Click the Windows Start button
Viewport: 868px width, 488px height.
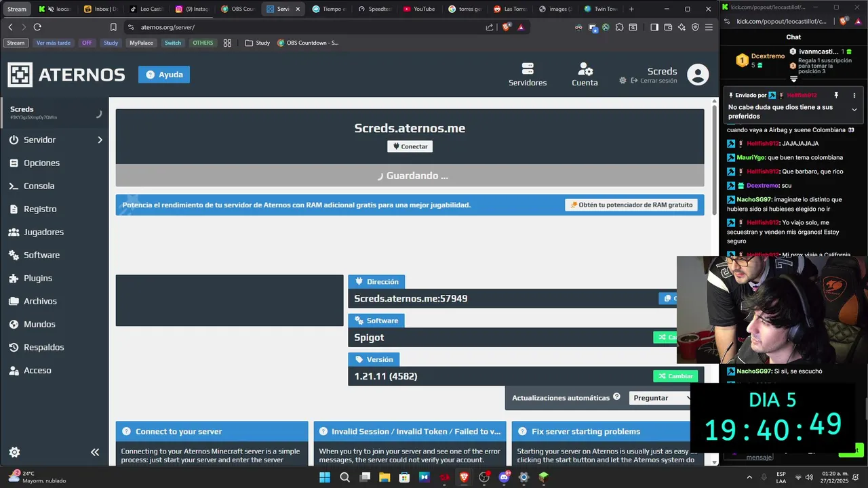(325, 477)
